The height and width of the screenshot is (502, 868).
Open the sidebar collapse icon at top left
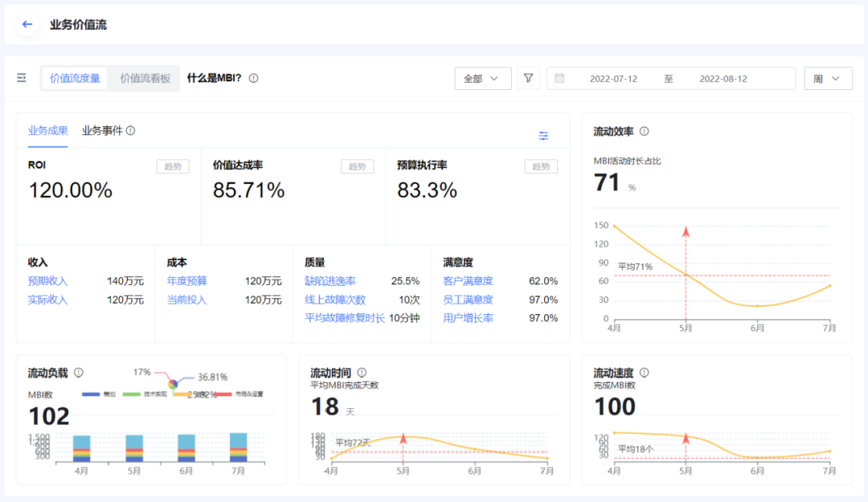click(22, 78)
